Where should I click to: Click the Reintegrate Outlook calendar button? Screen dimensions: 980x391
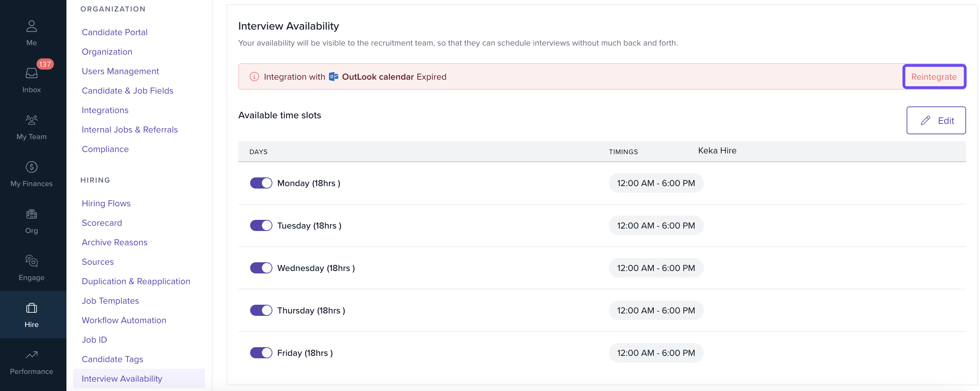coord(934,77)
